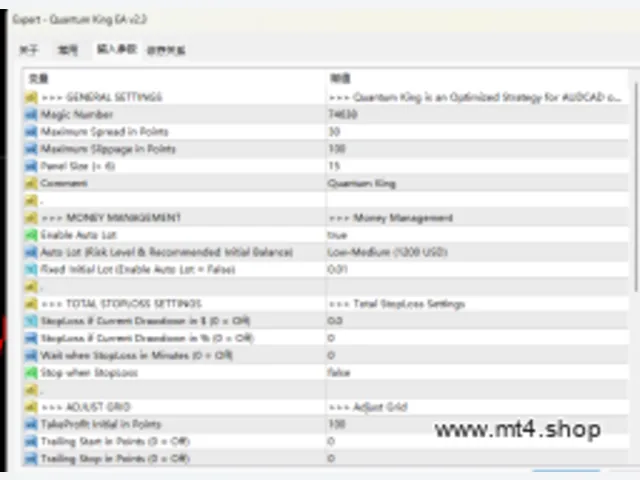The height and width of the screenshot is (480, 640).
Task: Select the Magic Number variable name
Action: (x=77, y=114)
